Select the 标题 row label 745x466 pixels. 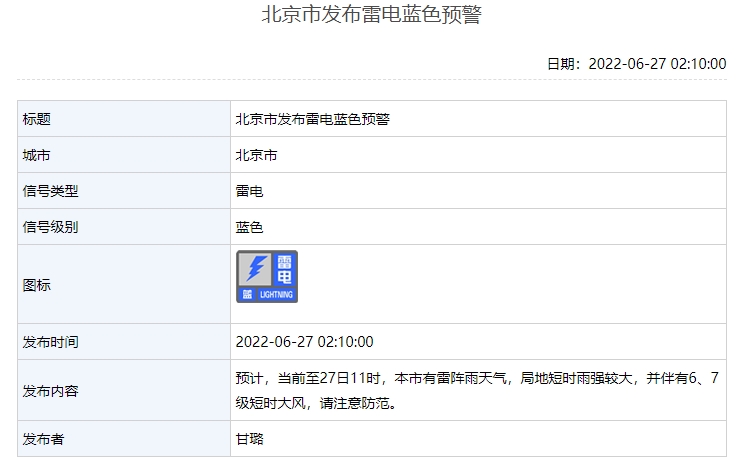(37, 119)
